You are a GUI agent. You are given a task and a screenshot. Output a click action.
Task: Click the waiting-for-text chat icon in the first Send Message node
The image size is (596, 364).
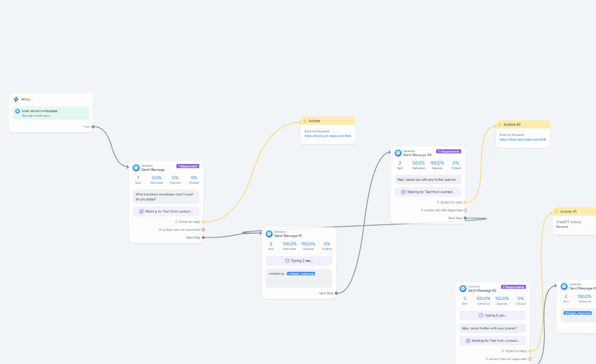[142, 212]
